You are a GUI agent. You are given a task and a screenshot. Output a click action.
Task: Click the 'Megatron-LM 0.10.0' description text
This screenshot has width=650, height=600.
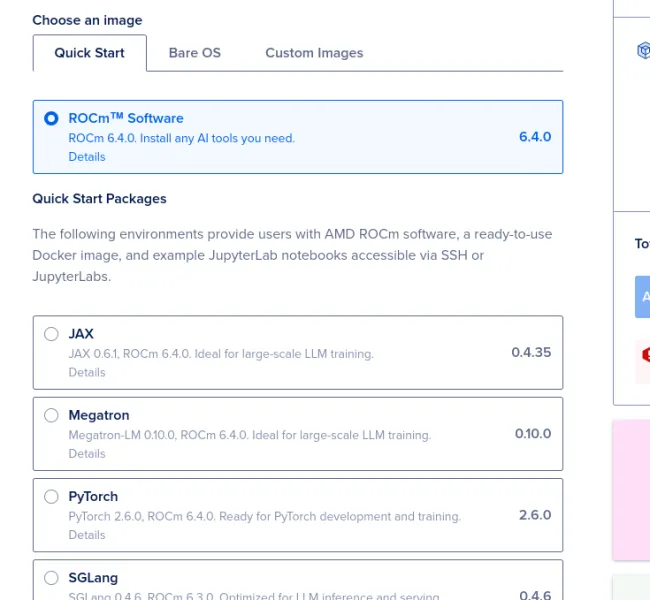click(x=250, y=435)
